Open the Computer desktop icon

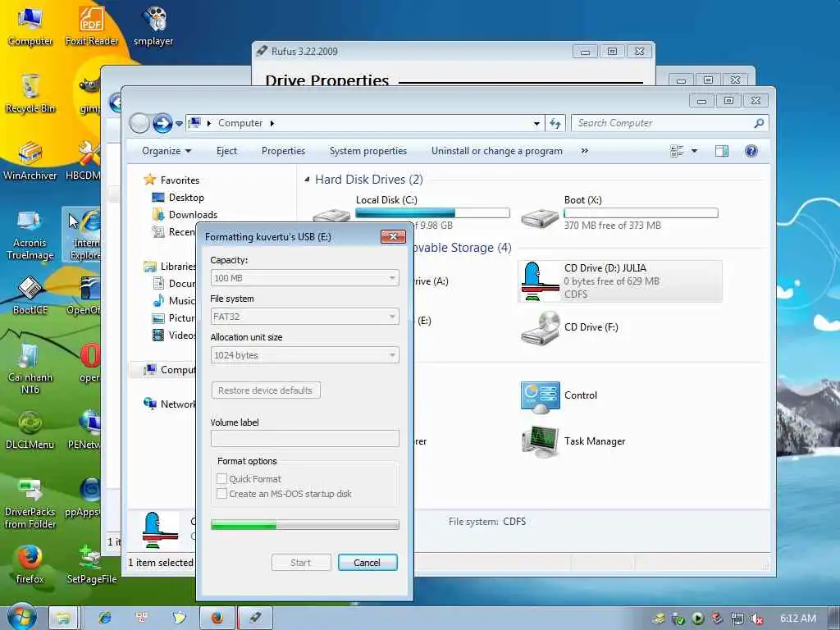coord(30,25)
